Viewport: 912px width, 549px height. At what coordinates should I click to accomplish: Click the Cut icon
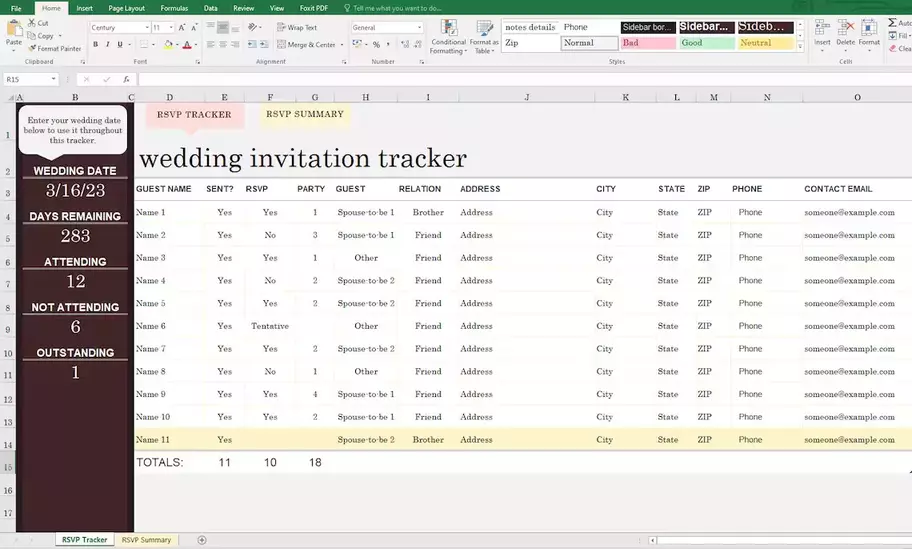[38, 23]
